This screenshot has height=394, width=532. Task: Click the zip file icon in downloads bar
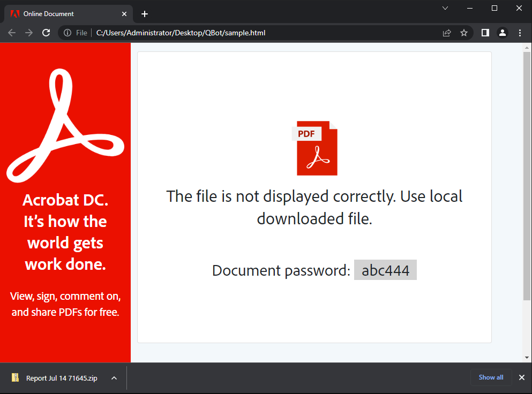coord(15,377)
